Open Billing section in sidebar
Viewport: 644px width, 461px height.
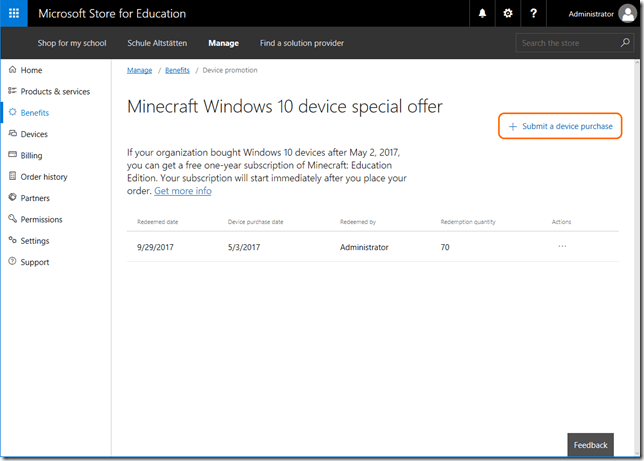click(31, 156)
